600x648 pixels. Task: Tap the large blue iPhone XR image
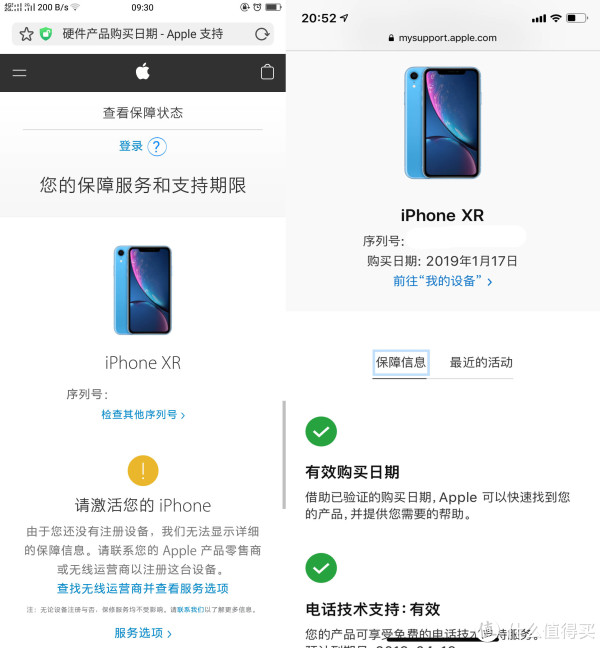click(x=442, y=123)
